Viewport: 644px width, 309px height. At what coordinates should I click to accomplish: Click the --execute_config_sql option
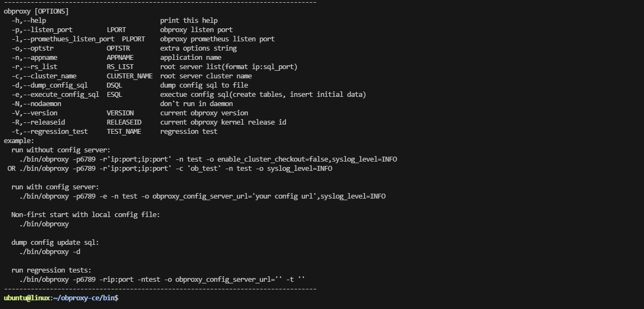pos(59,94)
